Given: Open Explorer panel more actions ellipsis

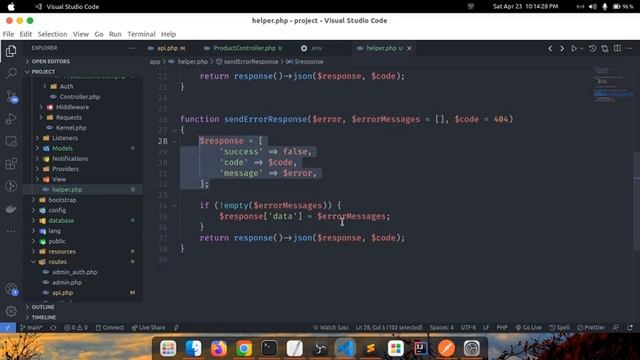Looking at the screenshot, I should pos(131,48).
